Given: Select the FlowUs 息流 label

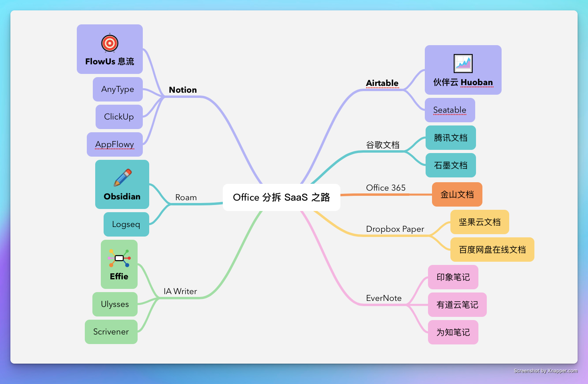Looking at the screenshot, I should 110,62.
